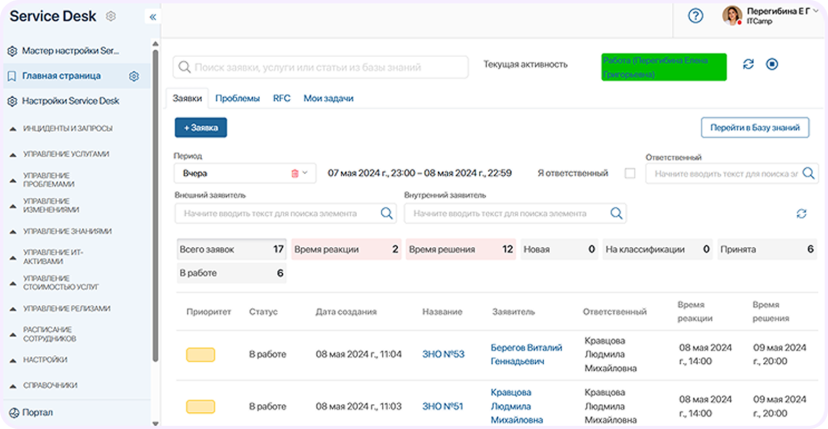Collapse the sidebar with double-chevron button

[x=153, y=17]
